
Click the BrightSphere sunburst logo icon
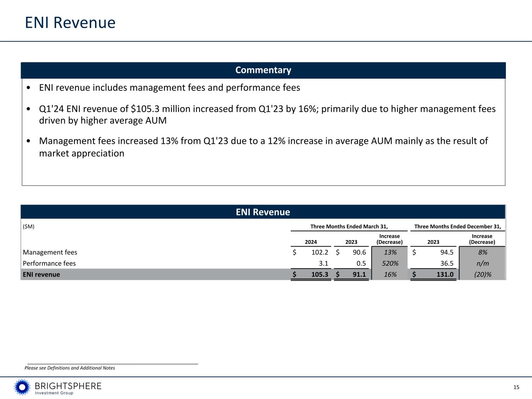click(22, 387)
